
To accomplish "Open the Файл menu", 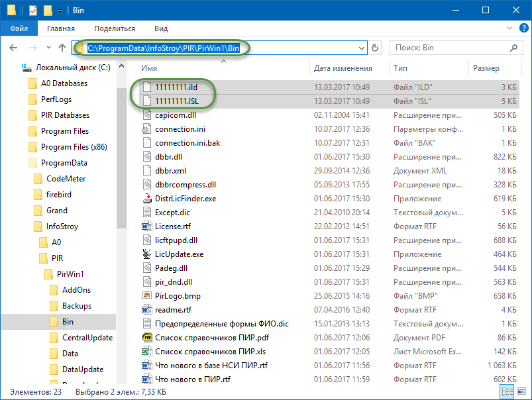I will coord(19,28).
